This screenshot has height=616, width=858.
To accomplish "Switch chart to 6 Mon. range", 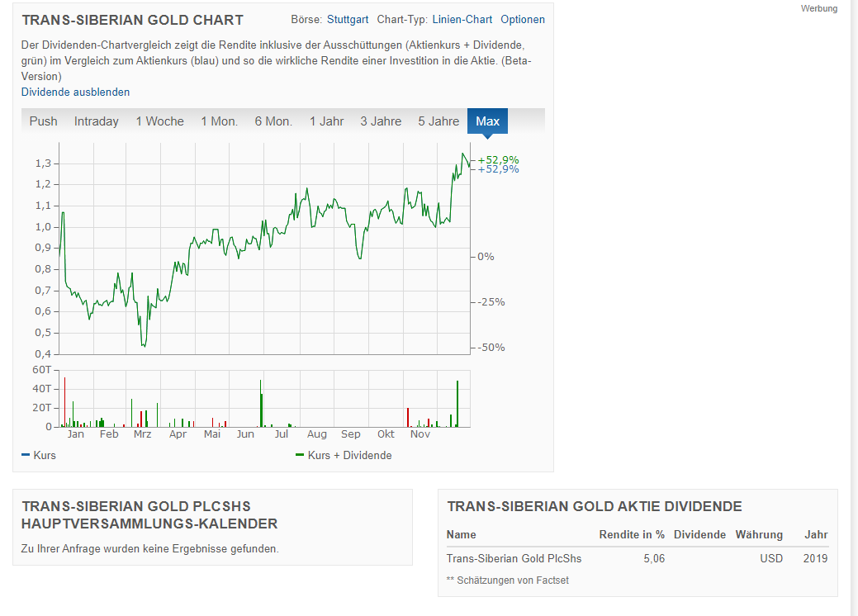I will pyautogui.click(x=273, y=121).
